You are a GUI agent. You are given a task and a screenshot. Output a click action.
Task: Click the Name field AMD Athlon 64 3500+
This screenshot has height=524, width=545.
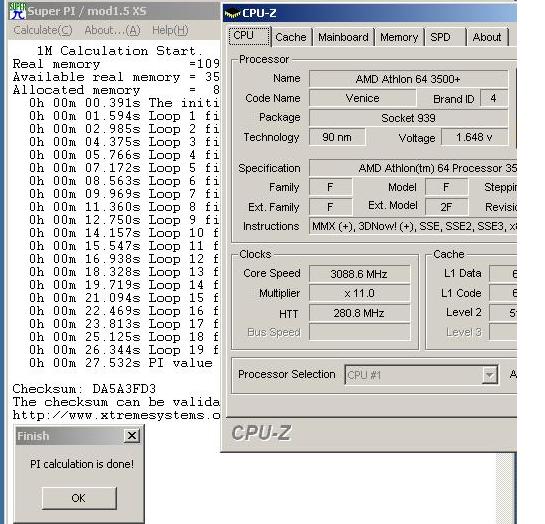tap(408, 79)
